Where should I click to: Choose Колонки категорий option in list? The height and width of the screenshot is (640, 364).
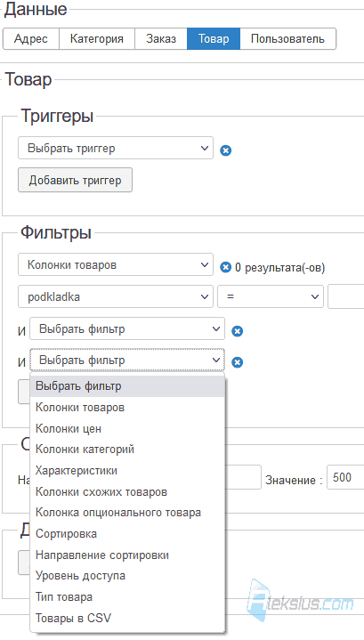127,450
